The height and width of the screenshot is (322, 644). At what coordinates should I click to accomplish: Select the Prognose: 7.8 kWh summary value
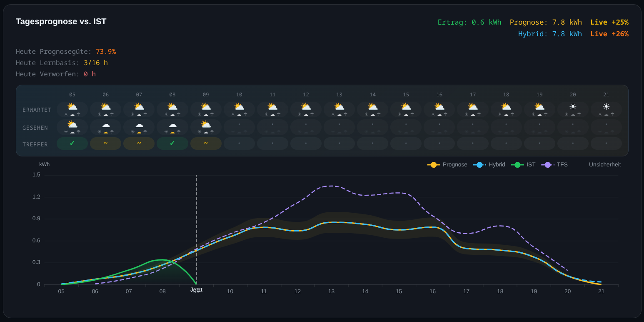pyautogui.click(x=546, y=22)
